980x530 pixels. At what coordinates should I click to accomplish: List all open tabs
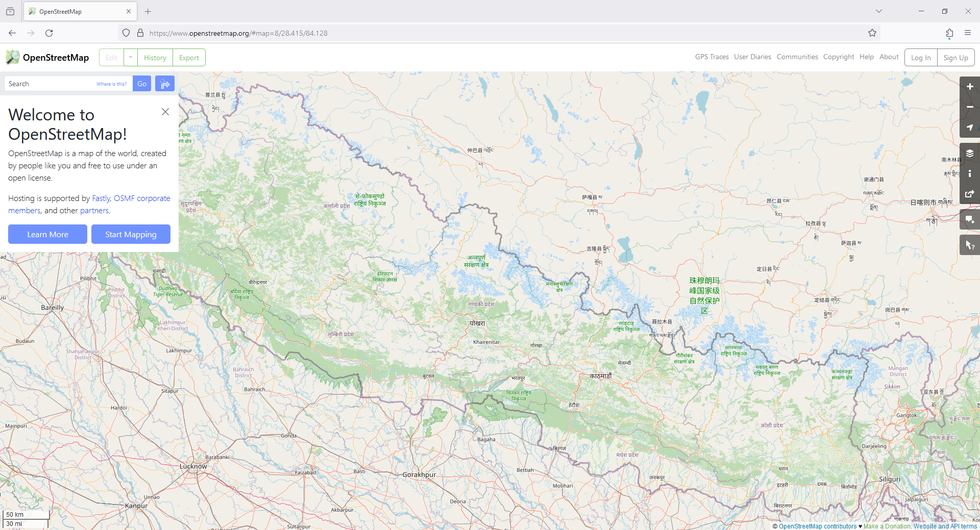pos(879,11)
